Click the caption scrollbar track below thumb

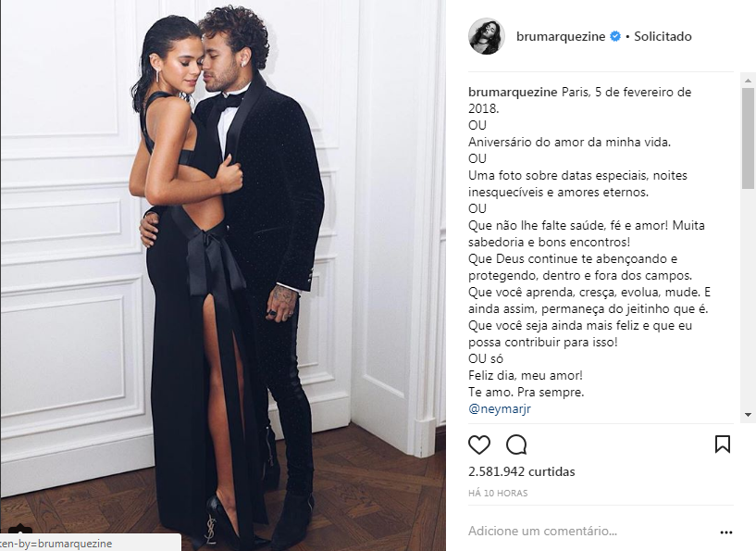[748, 298]
